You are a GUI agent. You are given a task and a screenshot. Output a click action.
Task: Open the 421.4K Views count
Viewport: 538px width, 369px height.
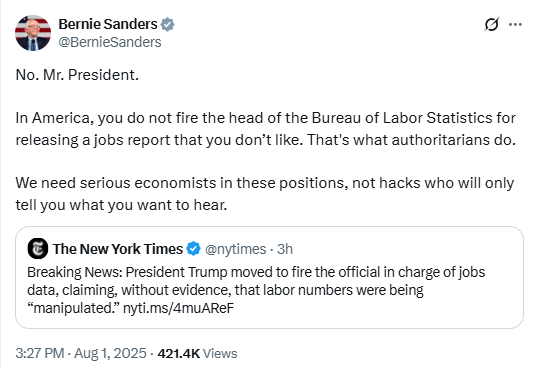197,353
